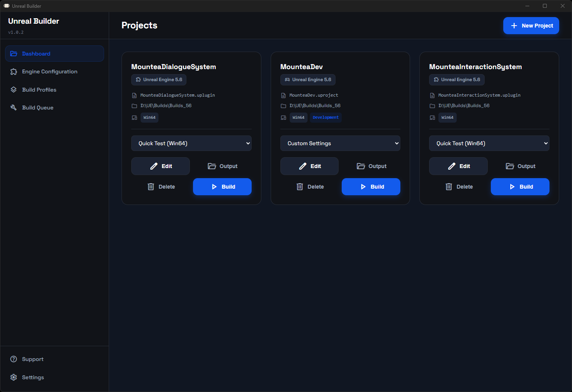Click the MounteaDialogueSystem project title
This screenshot has width=572, height=392.
(x=174, y=67)
